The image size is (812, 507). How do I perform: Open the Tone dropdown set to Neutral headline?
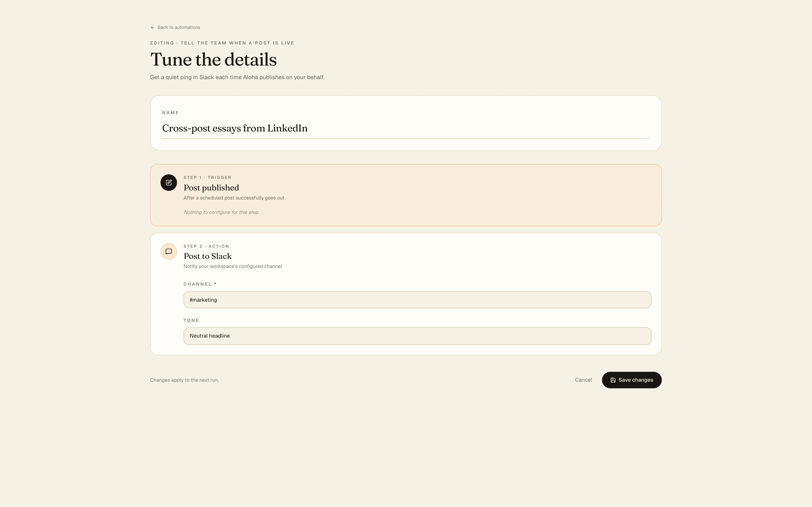click(417, 336)
